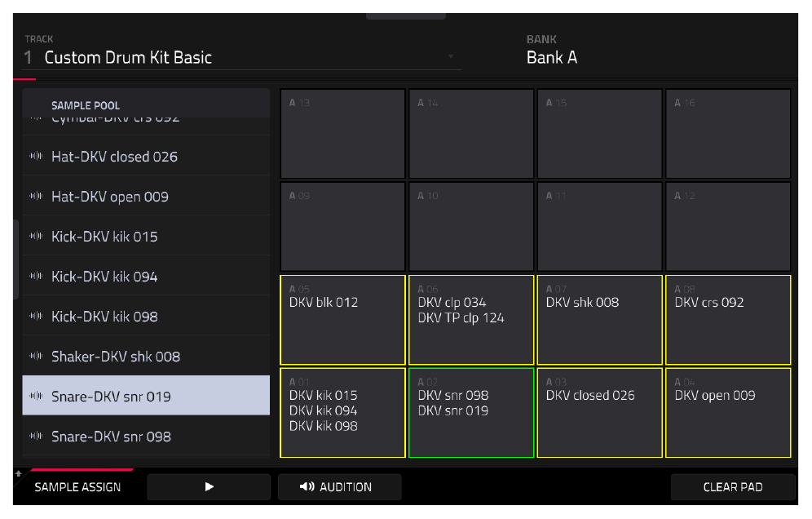Click waveform icon beside Hat-DKV open 009
The height and width of the screenshot is (519, 812).
pos(36,196)
